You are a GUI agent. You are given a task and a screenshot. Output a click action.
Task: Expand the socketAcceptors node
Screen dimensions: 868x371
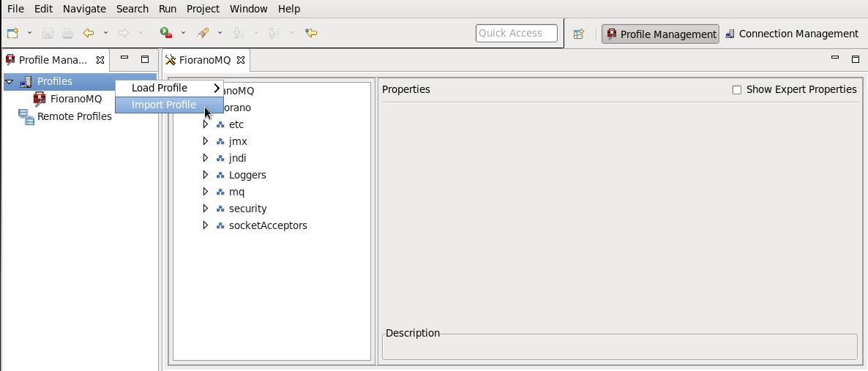click(x=206, y=225)
